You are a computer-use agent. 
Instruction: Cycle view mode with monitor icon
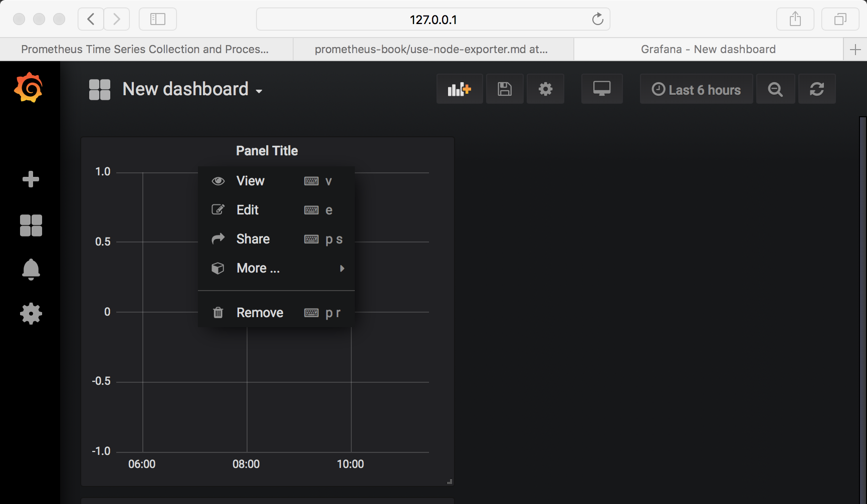(x=602, y=89)
